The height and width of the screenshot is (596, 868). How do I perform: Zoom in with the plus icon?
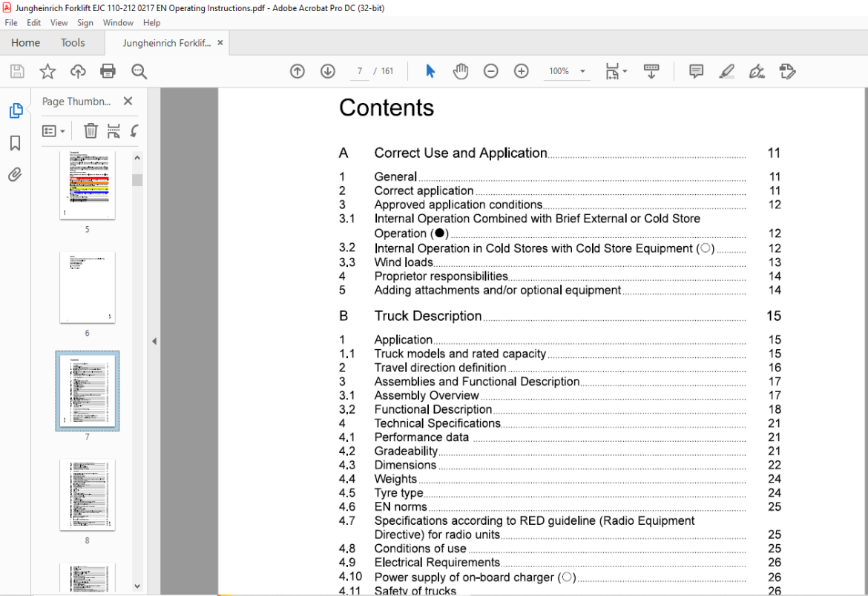click(522, 71)
